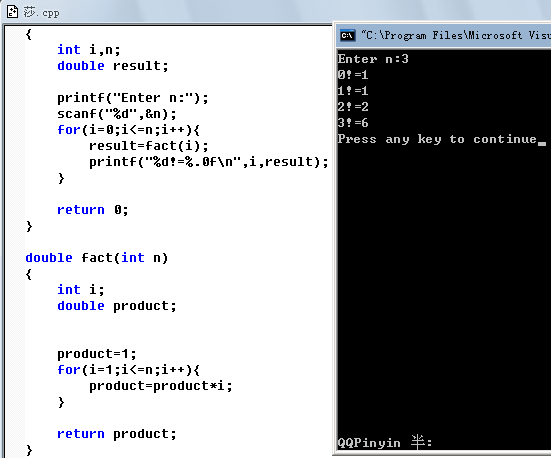
Task: Click the "double product;" declaration
Action: 117,306
